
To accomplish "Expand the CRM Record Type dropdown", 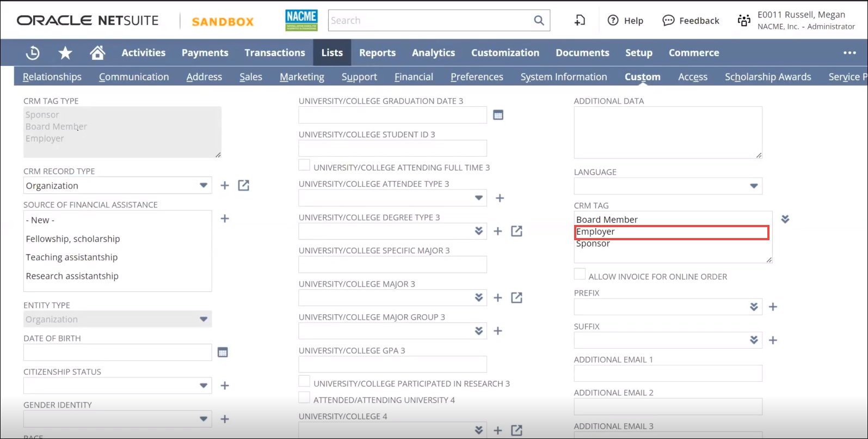I will click(204, 186).
